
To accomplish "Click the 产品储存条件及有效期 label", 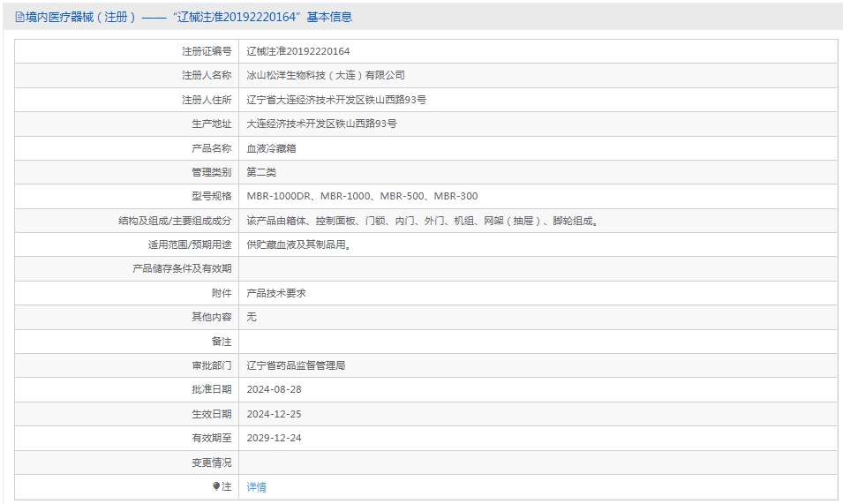I will tap(182, 268).
